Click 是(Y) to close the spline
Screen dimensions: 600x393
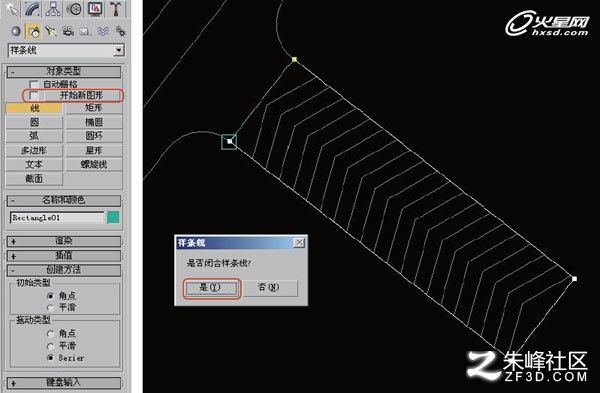[211, 288]
